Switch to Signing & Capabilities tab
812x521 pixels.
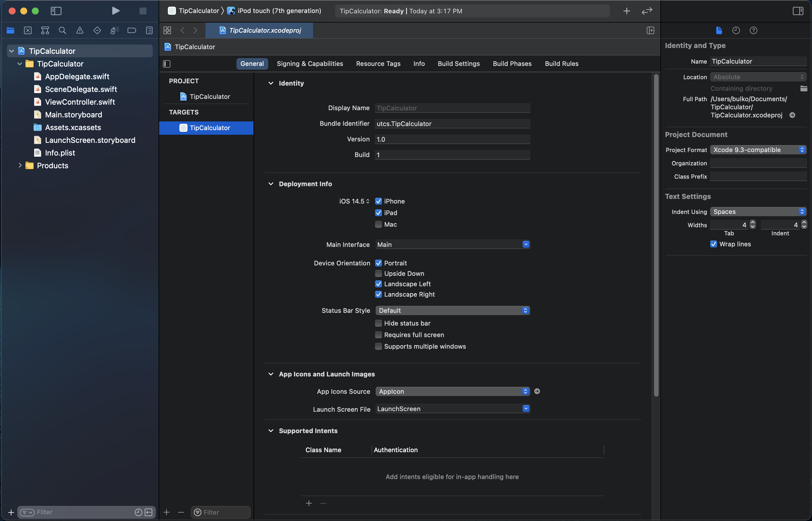(310, 64)
